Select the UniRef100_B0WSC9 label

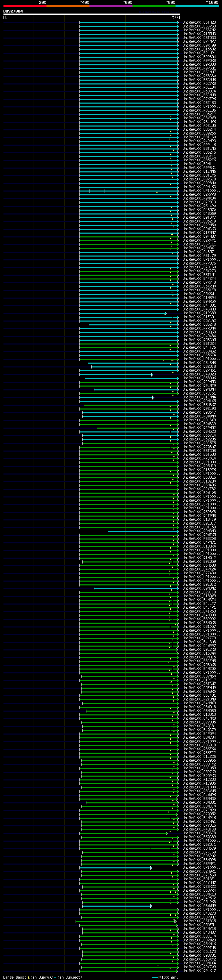click(199, 424)
